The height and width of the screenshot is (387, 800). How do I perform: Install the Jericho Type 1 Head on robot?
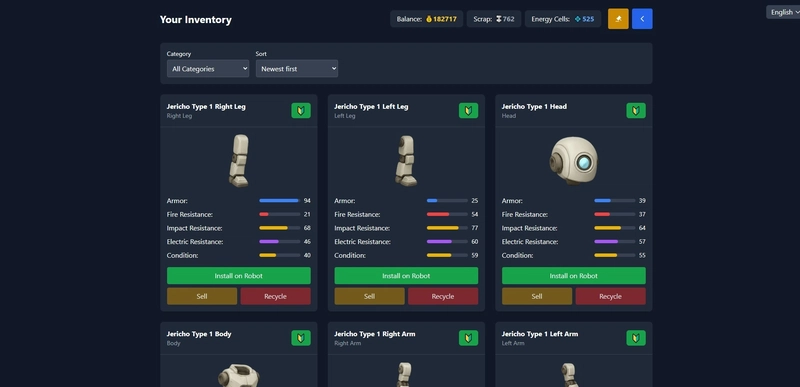(573, 276)
